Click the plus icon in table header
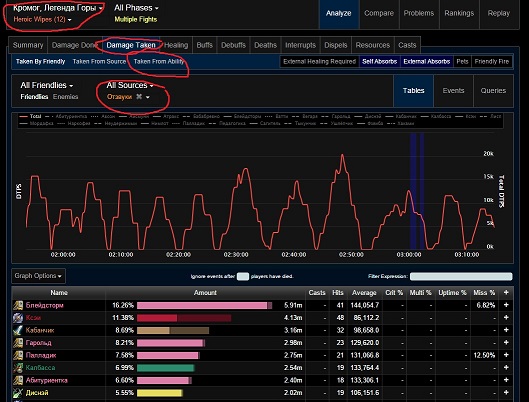Image resolution: width=529 pixels, height=402 pixels. pos(506,292)
